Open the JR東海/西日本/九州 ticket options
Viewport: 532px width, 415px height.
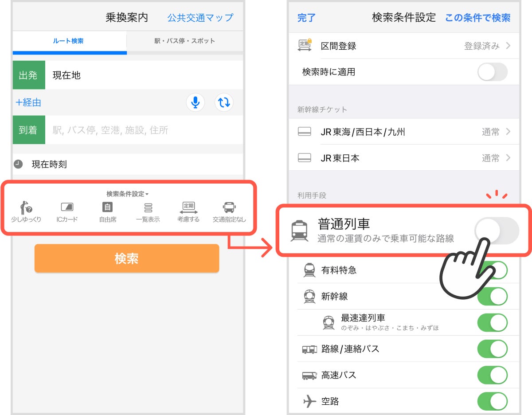pos(404,132)
